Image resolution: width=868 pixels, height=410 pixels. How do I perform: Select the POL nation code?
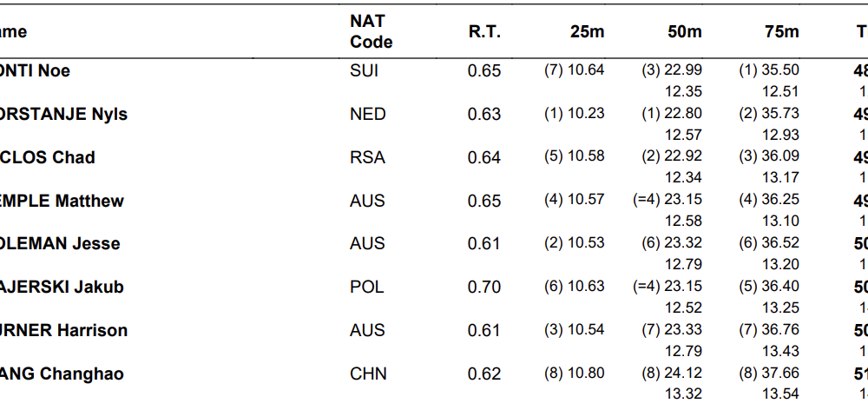367,288
